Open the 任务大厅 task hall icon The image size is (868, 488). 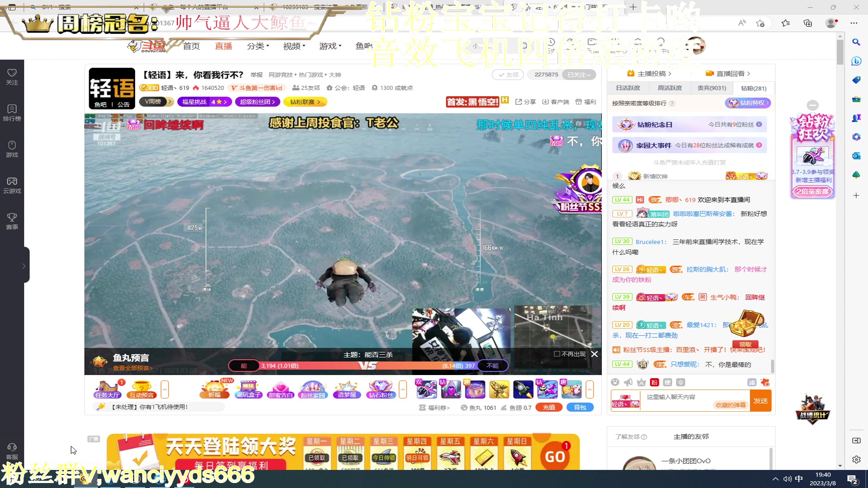click(108, 389)
